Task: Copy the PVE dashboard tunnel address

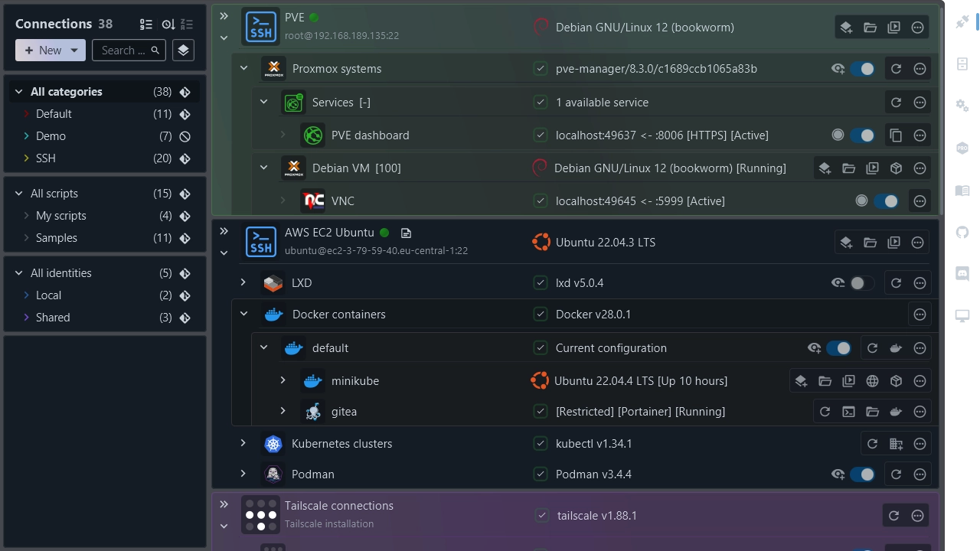Action: pos(896,135)
